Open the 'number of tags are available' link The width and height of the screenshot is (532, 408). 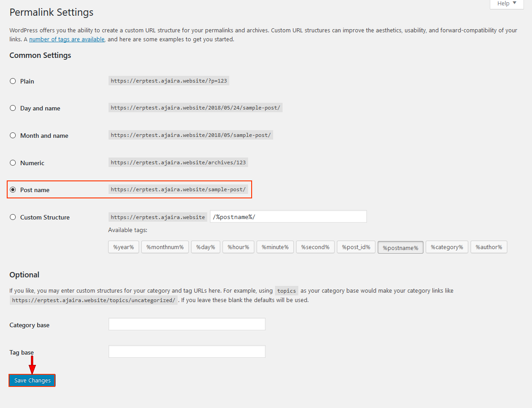pos(67,39)
